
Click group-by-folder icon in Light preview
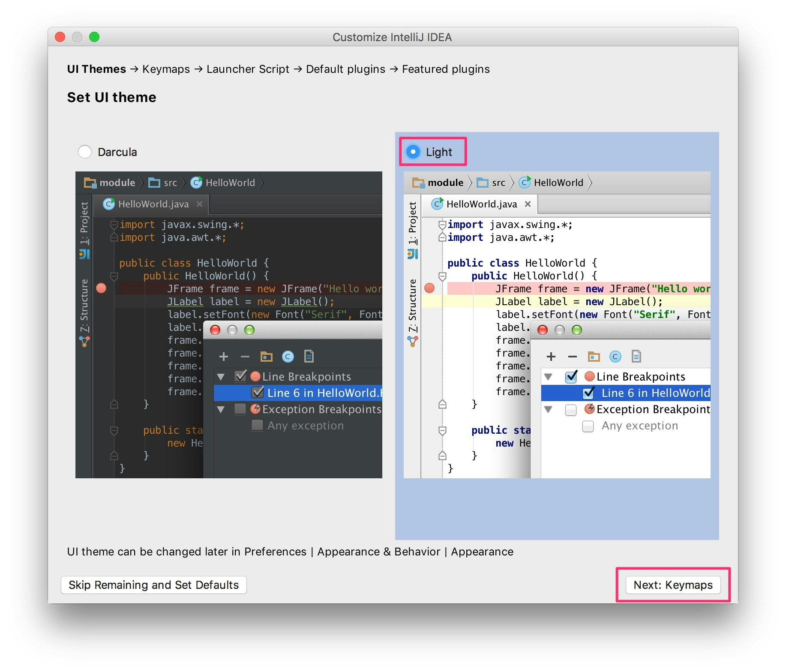click(x=594, y=357)
